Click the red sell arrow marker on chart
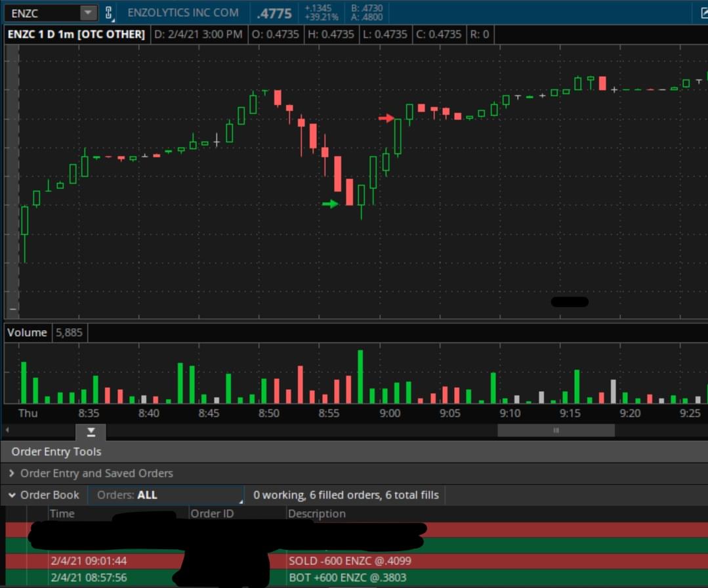This screenshot has width=708, height=588. coord(386,118)
